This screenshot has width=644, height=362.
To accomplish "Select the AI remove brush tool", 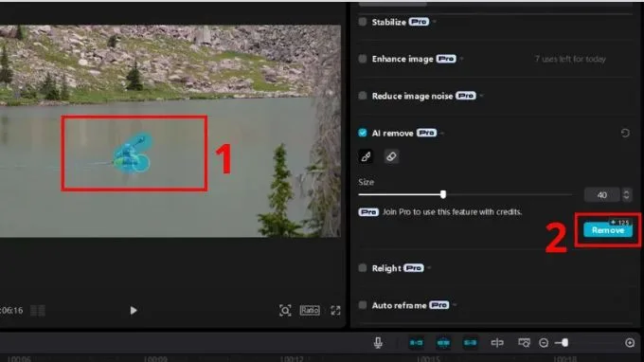I will 366,156.
